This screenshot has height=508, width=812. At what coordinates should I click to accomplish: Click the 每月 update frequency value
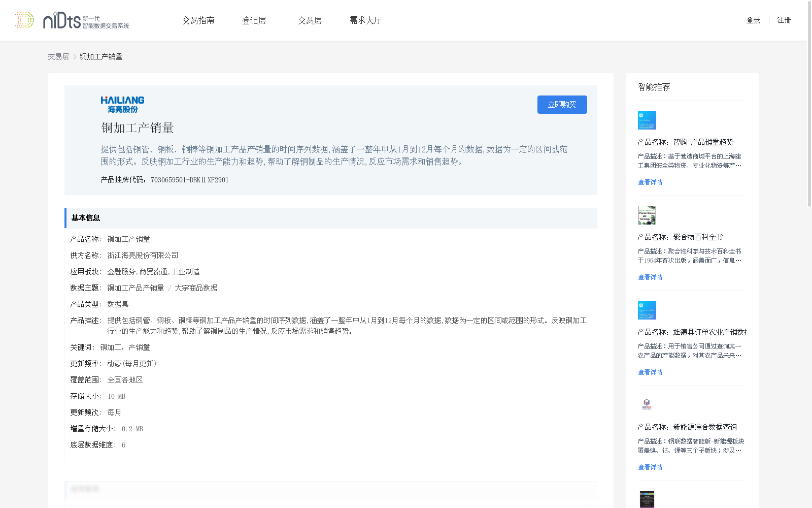(x=114, y=412)
